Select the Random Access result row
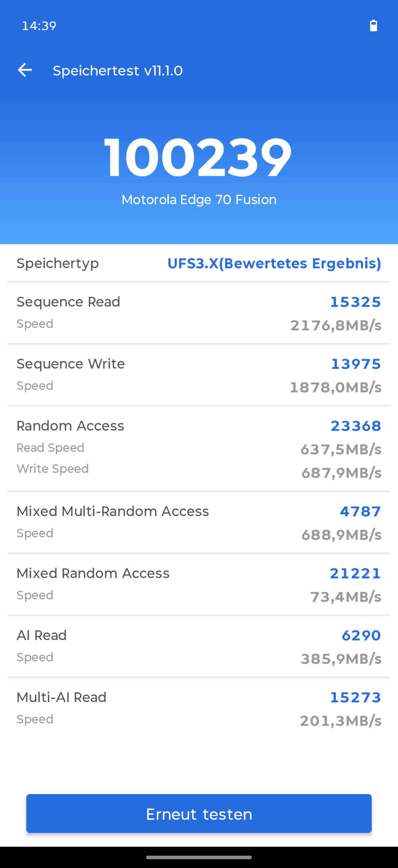The height and width of the screenshot is (868, 398). [x=199, y=448]
